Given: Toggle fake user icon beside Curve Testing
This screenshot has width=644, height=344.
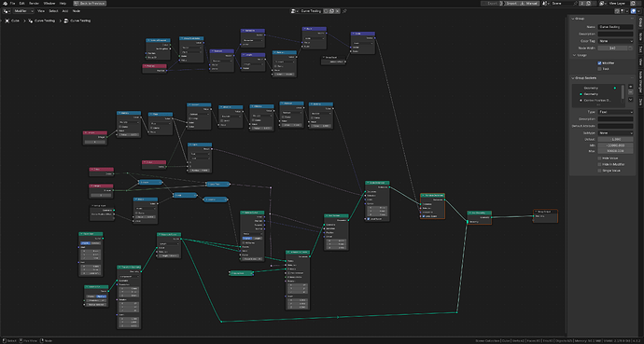Looking at the screenshot, I should click(x=326, y=11).
